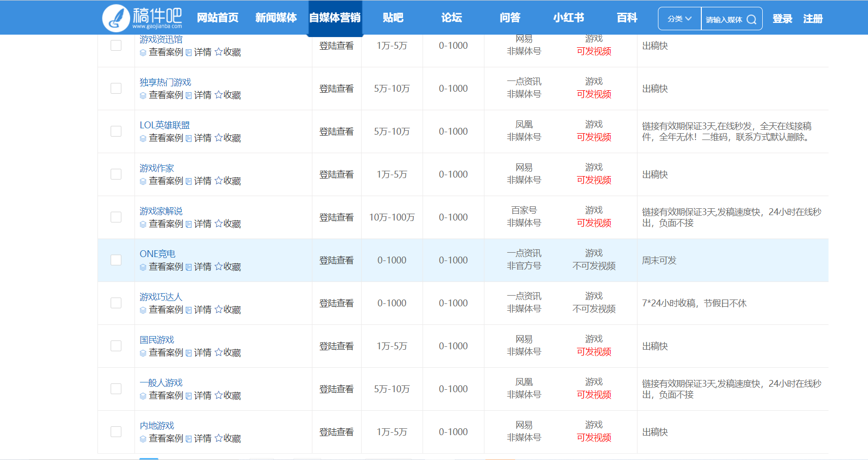Screen dimensions: 868x460
Task: Open 查看案例 for 游戏家解说 row
Action: pos(161,224)
